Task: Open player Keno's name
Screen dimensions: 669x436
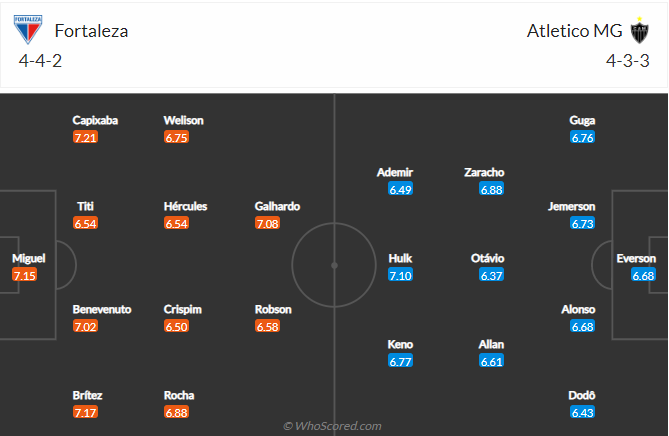Action: tap(400, 344)
